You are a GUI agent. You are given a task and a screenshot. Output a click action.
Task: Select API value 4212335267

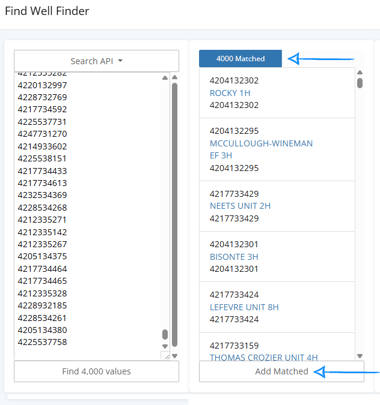click(42, 244)
